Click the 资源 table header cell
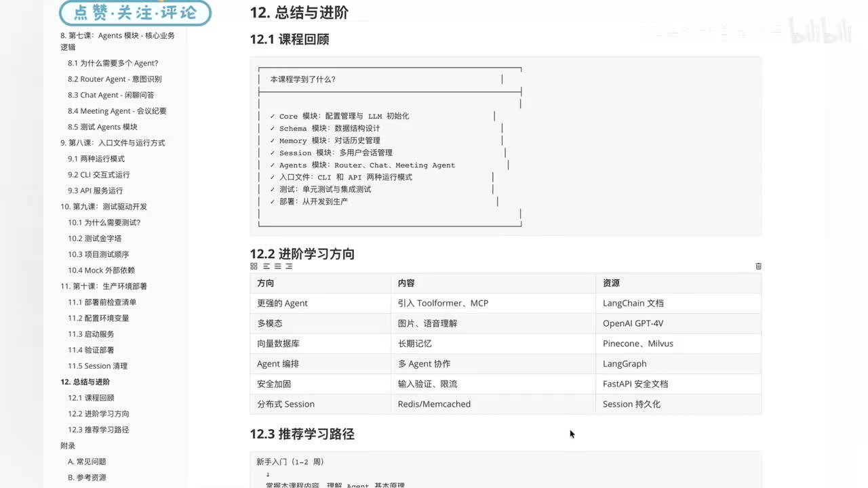Image resolution: width=868 pixels, height=488 pixels. pos(678,283)
